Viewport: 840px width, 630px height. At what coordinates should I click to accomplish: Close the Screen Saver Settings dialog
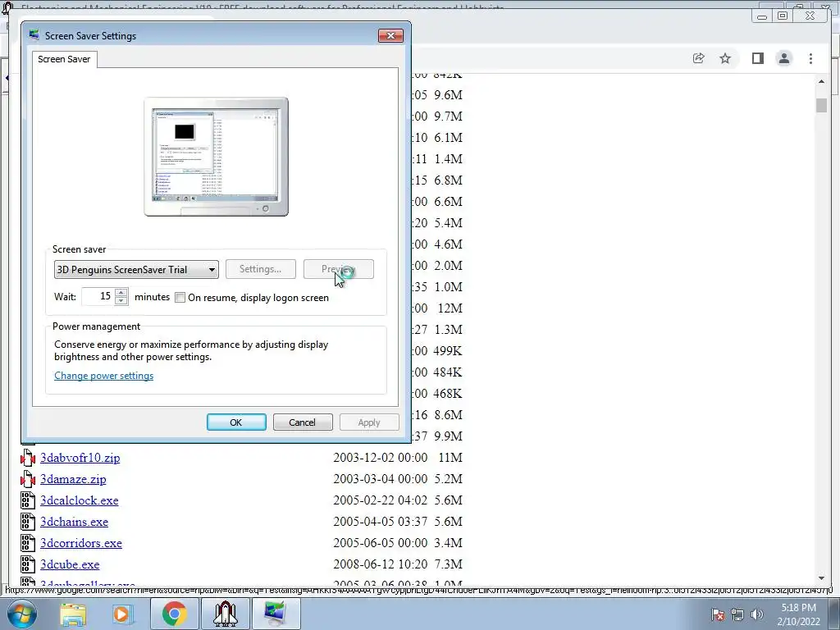[390, 36]
